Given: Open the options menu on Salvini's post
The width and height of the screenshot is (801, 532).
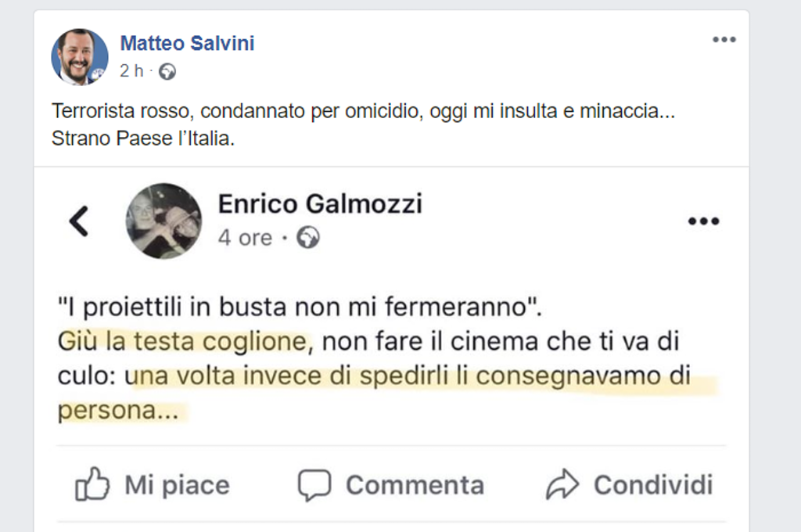Looking at the screenshot, I should 724,41.
